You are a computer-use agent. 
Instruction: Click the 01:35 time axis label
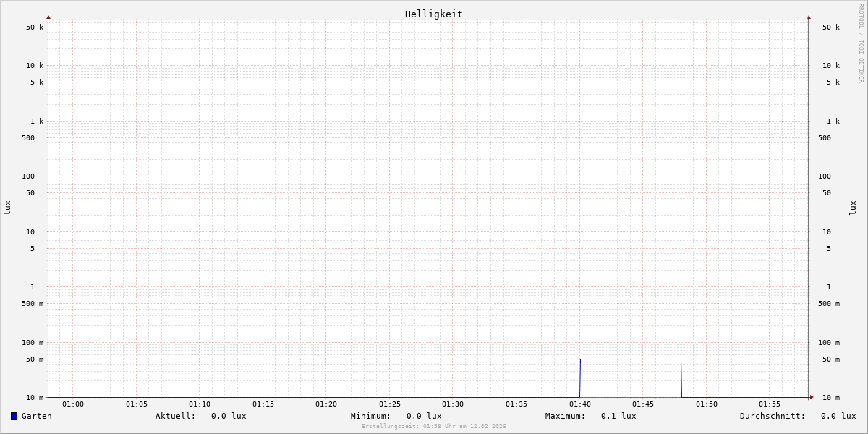[516, 404]
